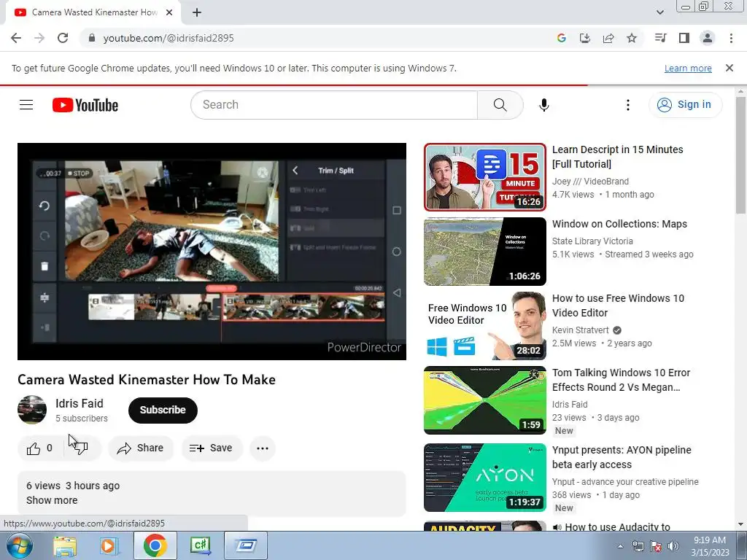Open the Idris Faid channel name link
The width and height of the screenshot is (747, 560).
point(79,403)
